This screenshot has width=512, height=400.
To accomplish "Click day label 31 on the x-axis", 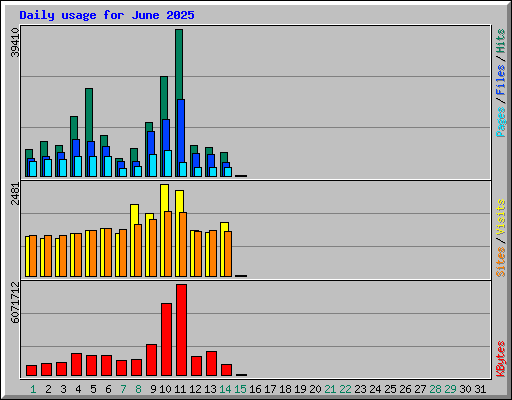I will (x=480, y=389).
